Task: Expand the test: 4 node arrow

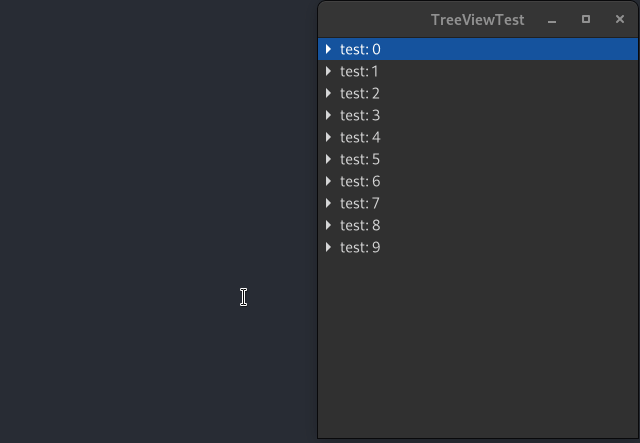Action: point(329,137)
